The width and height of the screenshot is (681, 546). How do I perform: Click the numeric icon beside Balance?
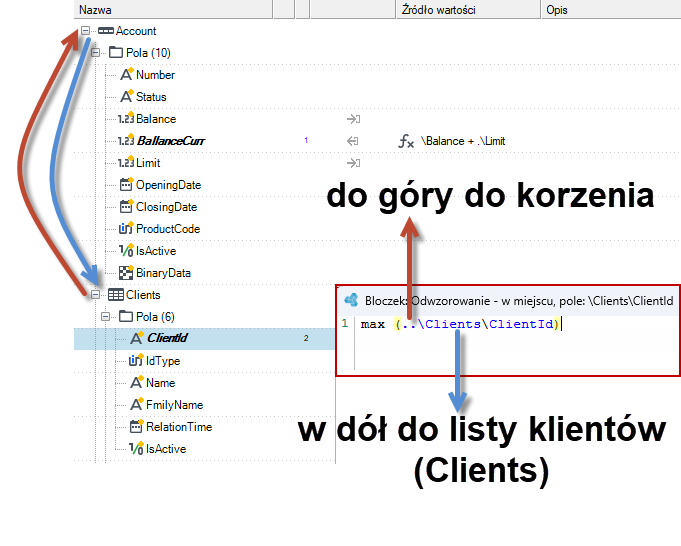(126, 118)
